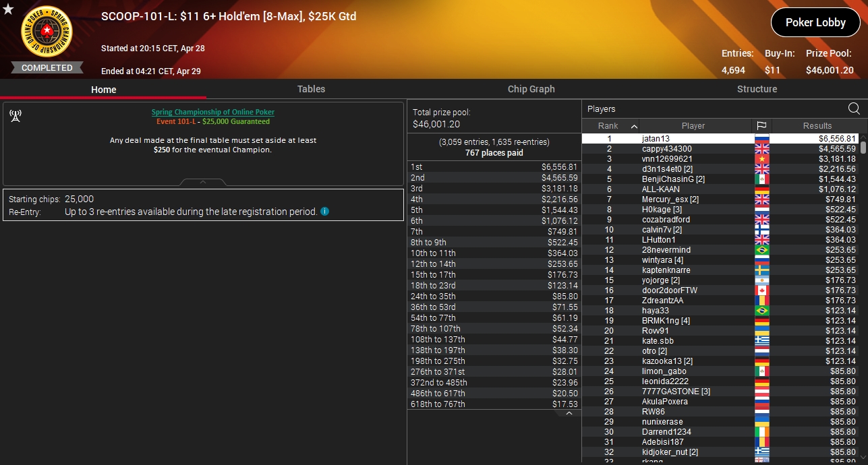This screenshot has width=868, height=465.
Task: Click the flag next to calvin7v
Action: pyautogui.click(x=761, y=230)
